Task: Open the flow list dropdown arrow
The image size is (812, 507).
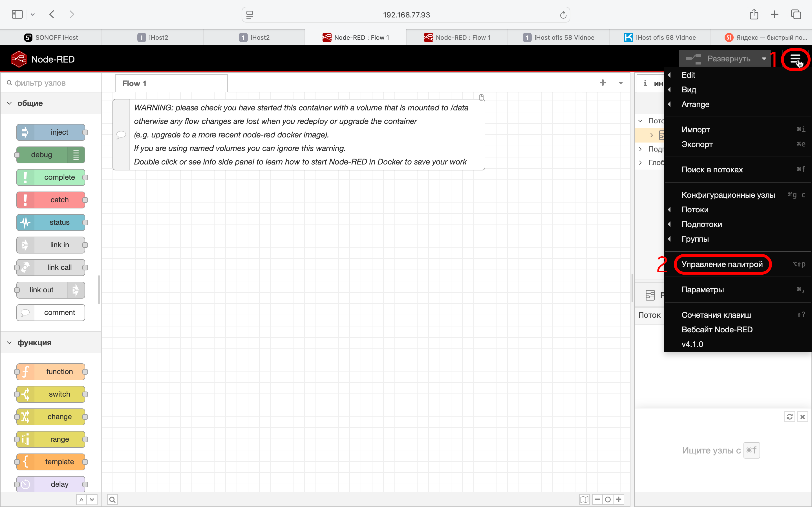Action: pos(621,83)
